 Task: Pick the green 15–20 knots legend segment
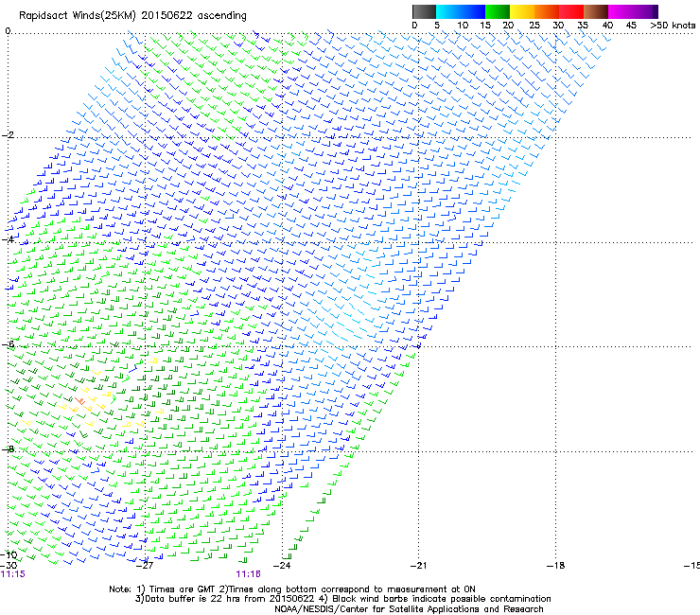coord(497,11)
